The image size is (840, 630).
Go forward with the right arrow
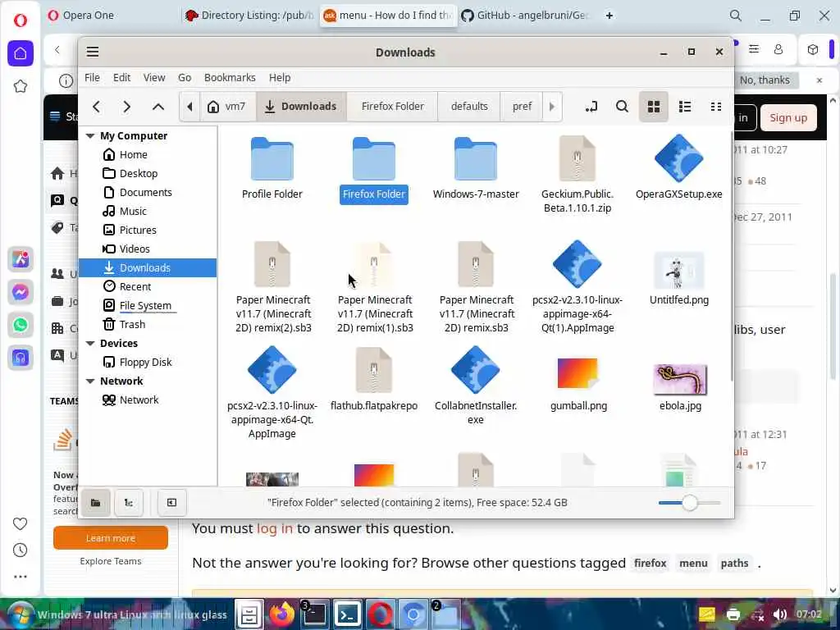[x=127, y=107]
